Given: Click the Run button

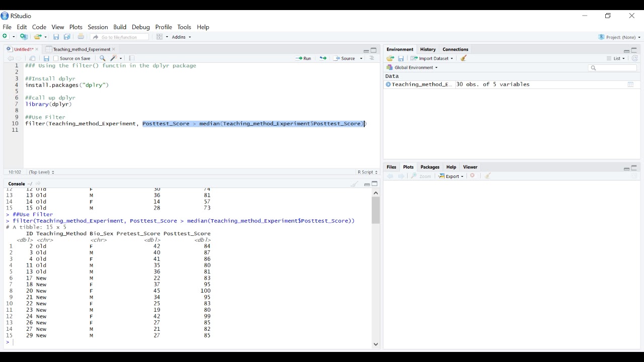Looking at the screenshot, I should click(x=303, y=58).
